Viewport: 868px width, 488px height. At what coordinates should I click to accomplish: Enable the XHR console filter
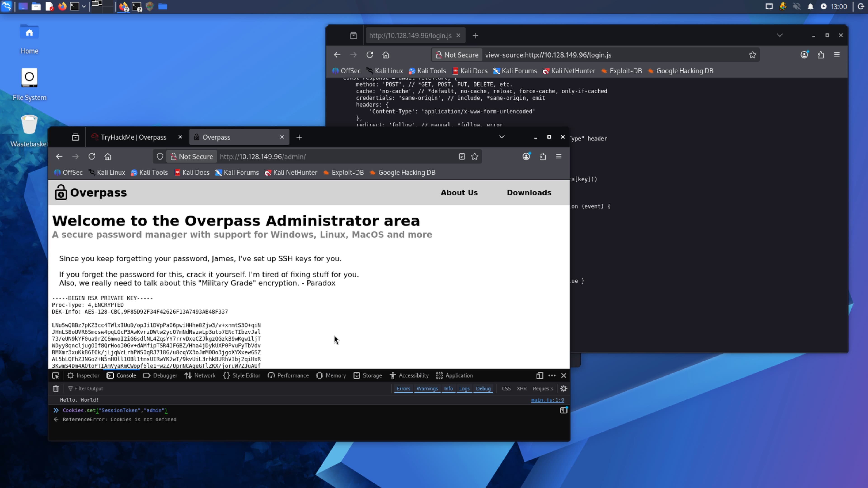coord(522,389)
